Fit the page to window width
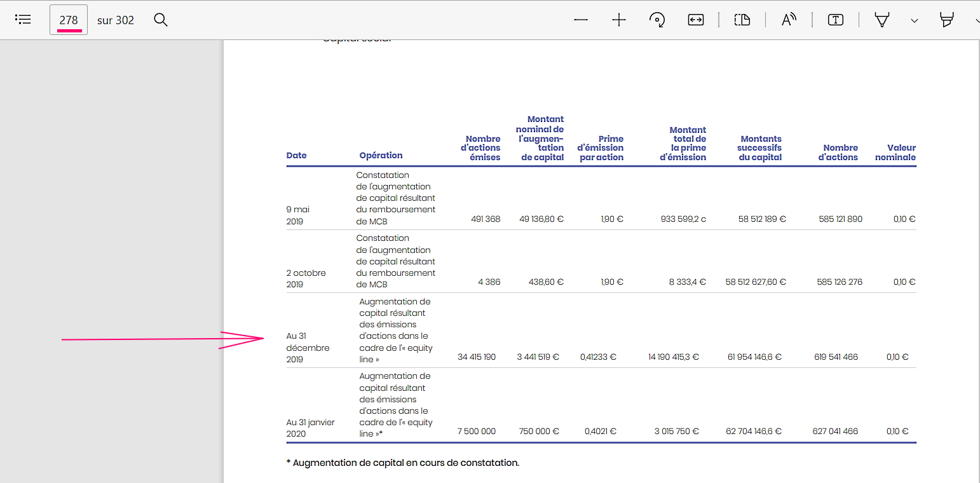Screen dimensions: 980x483 point(696,20)
